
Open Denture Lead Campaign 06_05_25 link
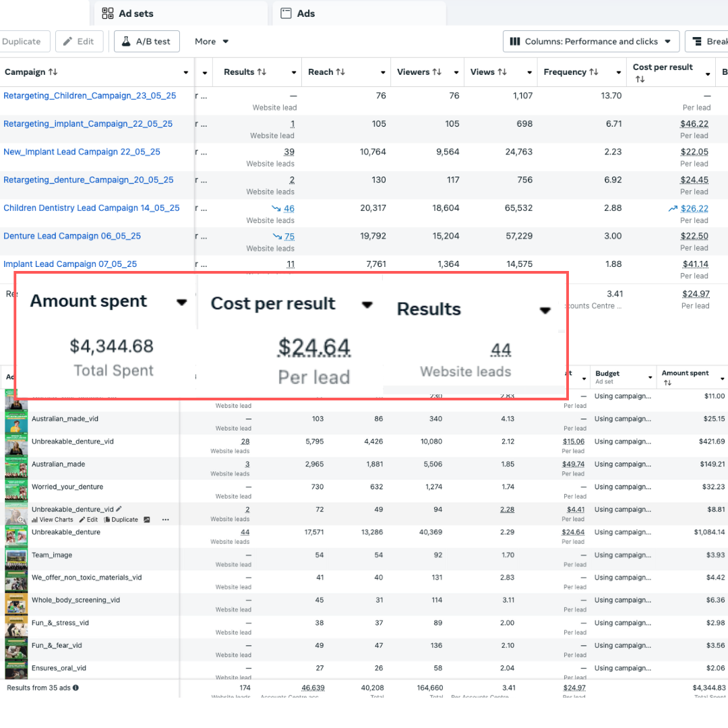72,236
